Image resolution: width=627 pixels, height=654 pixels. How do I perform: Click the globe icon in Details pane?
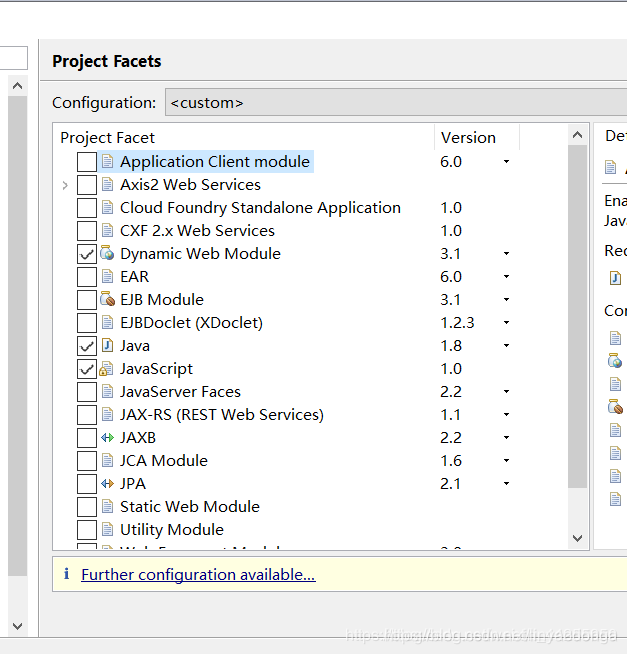pos(615,361)
